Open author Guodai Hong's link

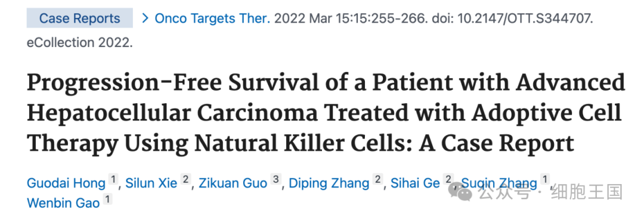point(66,183)
